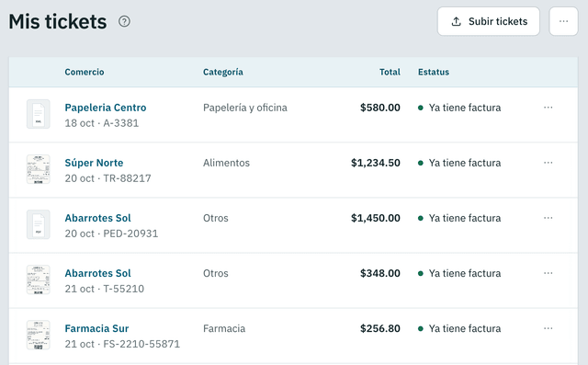Sort by the Estatus column header

434,72
